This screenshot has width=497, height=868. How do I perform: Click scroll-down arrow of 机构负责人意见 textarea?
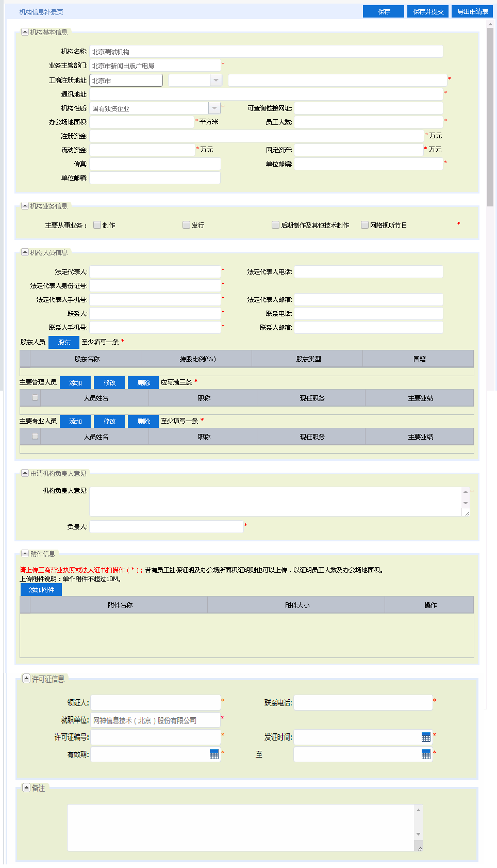466,503
